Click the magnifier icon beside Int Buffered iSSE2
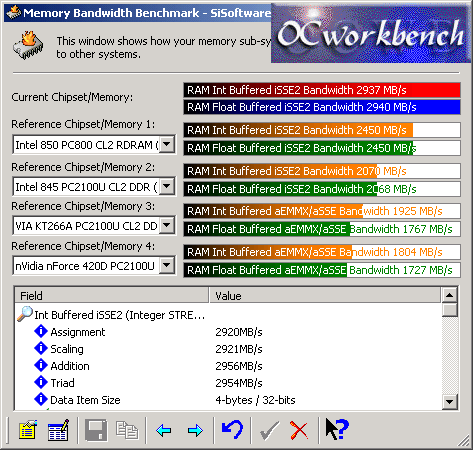This screenshot has width=473, height=450. [25, 314]
